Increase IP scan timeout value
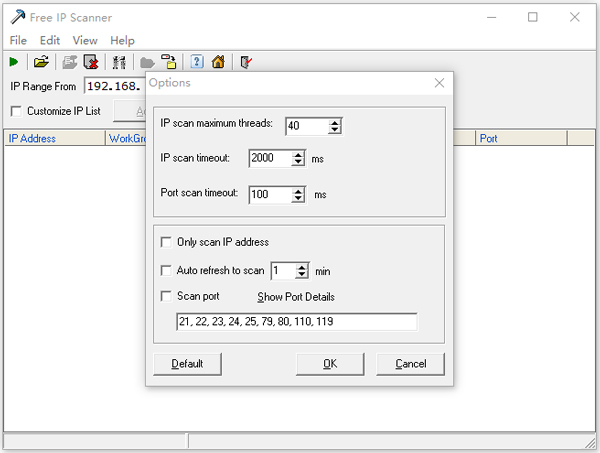 click(298, 155)
